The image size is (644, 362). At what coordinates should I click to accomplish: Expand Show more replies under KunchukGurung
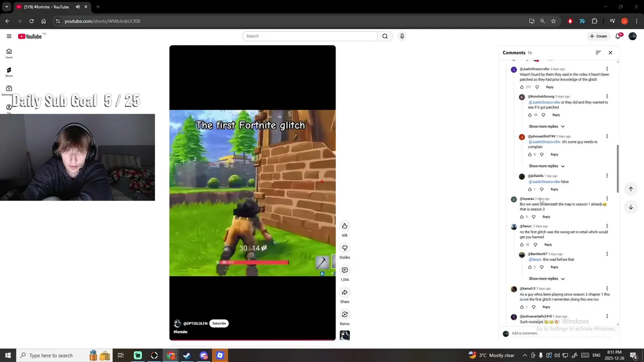[x=546, y=126]
